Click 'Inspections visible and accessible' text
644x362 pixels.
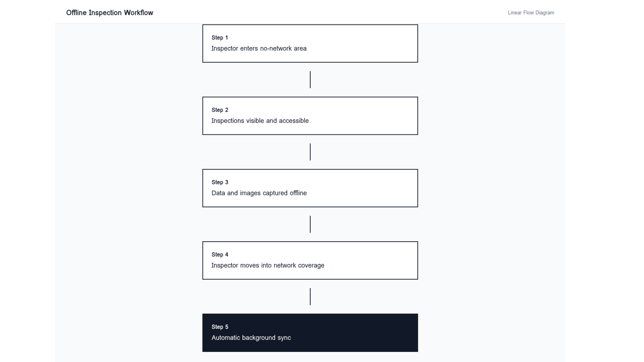260,121
